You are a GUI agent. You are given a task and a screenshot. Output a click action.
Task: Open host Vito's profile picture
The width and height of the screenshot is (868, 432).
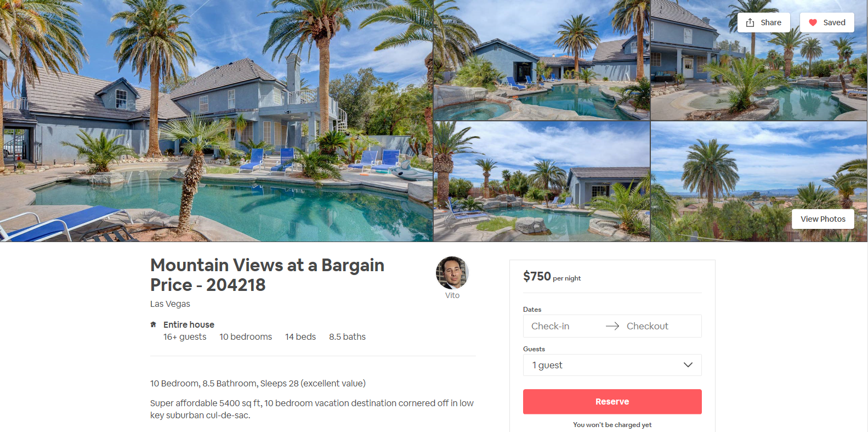click(452, 273)
